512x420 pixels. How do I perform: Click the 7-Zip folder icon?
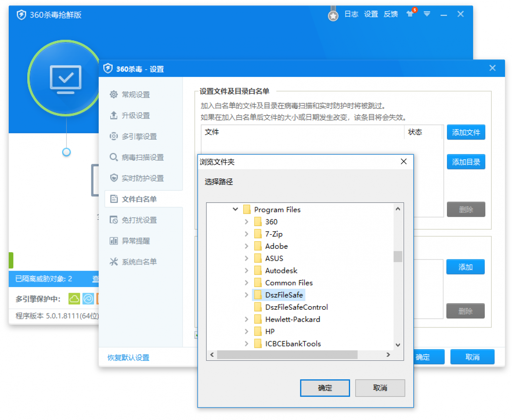258,234
